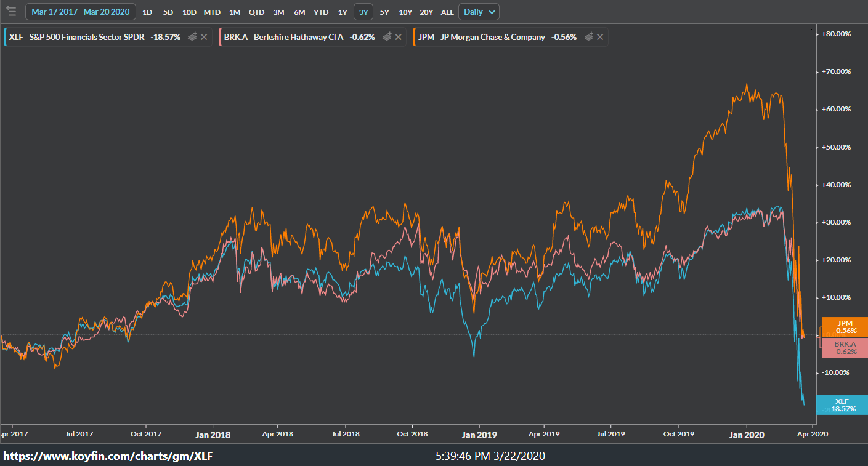Select the 20Y range
Viewport: 868px width, 466px height.
[426, 12]
